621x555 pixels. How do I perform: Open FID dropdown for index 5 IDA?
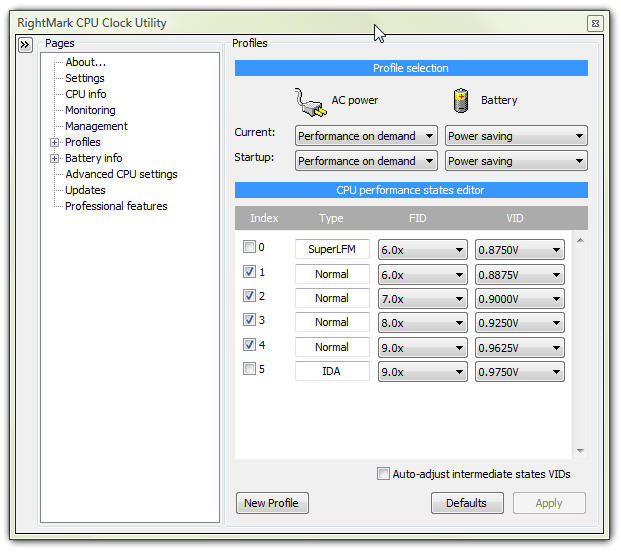point(423,372)
